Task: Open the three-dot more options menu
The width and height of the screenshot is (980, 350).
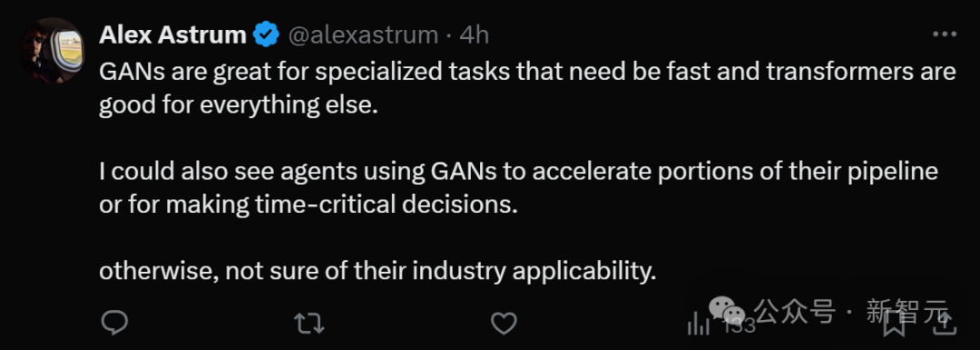Action: coord(945,34)
